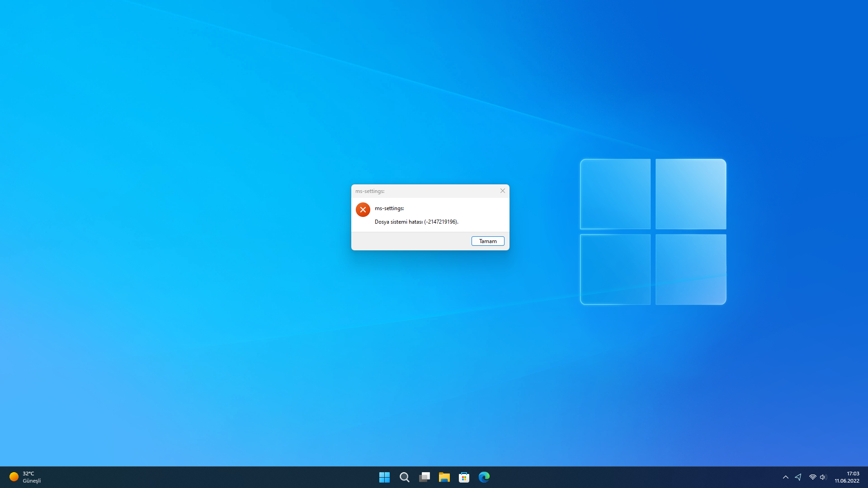Open the clock showing 17:03
868x488 pixels.
[x=853, y=474]
